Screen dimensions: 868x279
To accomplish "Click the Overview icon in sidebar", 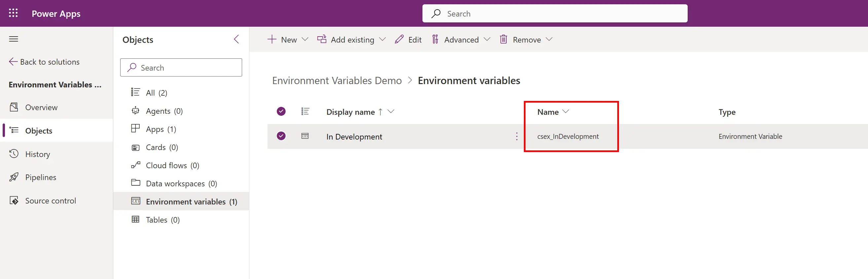I will point(14,107).
